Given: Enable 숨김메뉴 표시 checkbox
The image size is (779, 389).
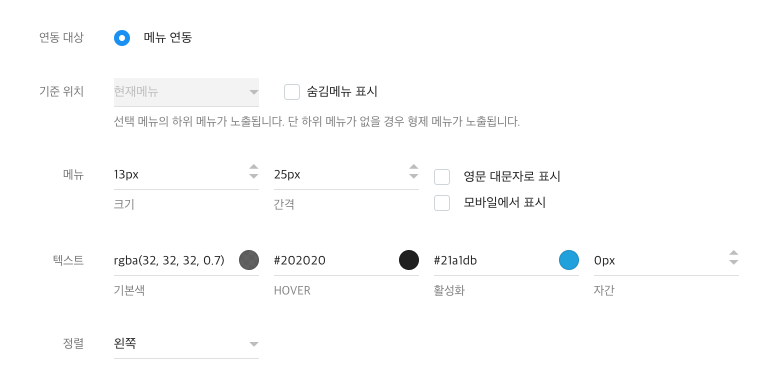Looking at the screenshot, I should (292, 92).
